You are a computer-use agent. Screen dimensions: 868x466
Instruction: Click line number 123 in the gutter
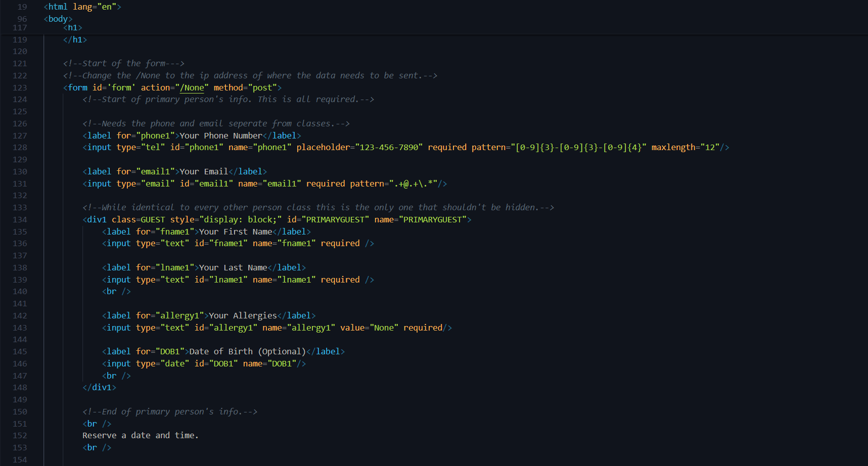(x=20, y=87)
